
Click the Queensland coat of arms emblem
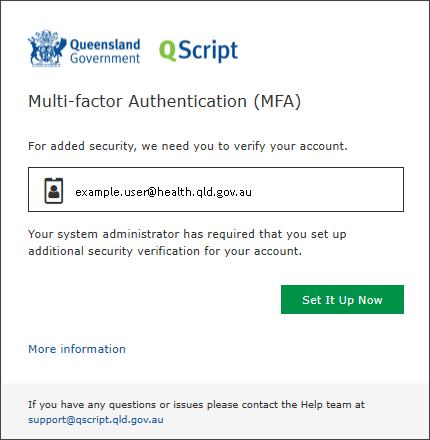pos(47,48)
